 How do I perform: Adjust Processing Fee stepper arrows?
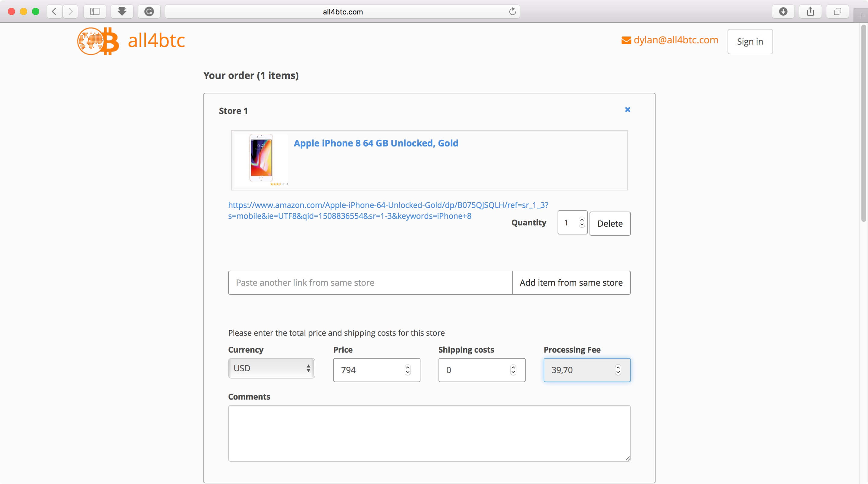coord(618,370)
